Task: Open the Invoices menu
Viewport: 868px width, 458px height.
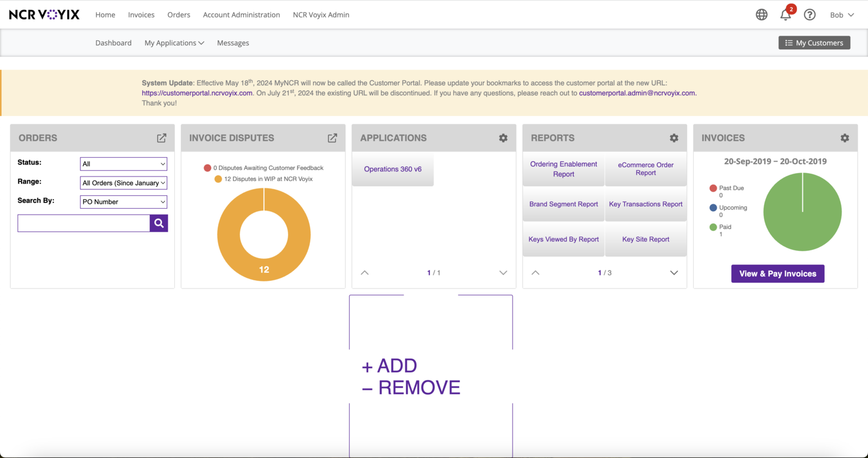Action: 141,15
